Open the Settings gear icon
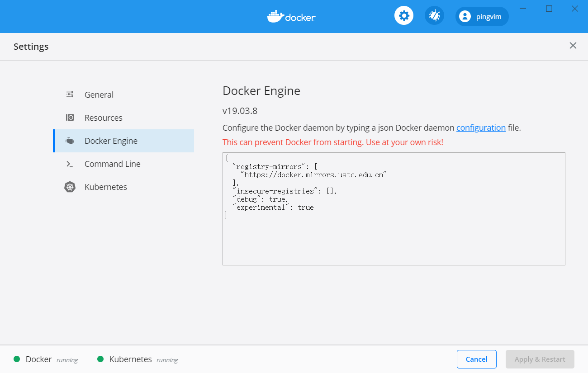This screenshot has height=373, width=588. point(403,15)
